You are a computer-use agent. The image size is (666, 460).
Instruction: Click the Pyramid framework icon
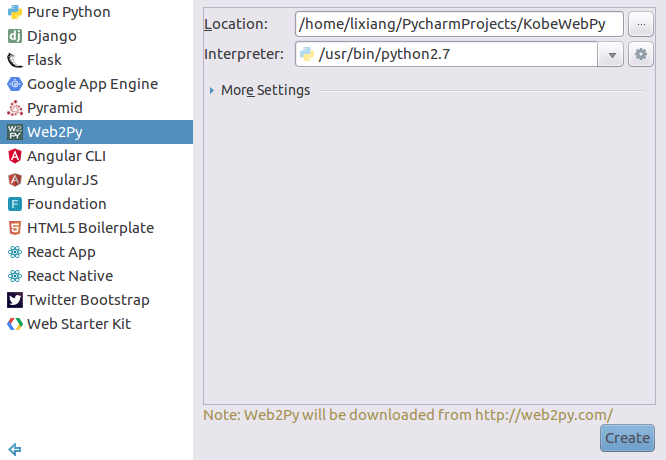tap(15, 108)
